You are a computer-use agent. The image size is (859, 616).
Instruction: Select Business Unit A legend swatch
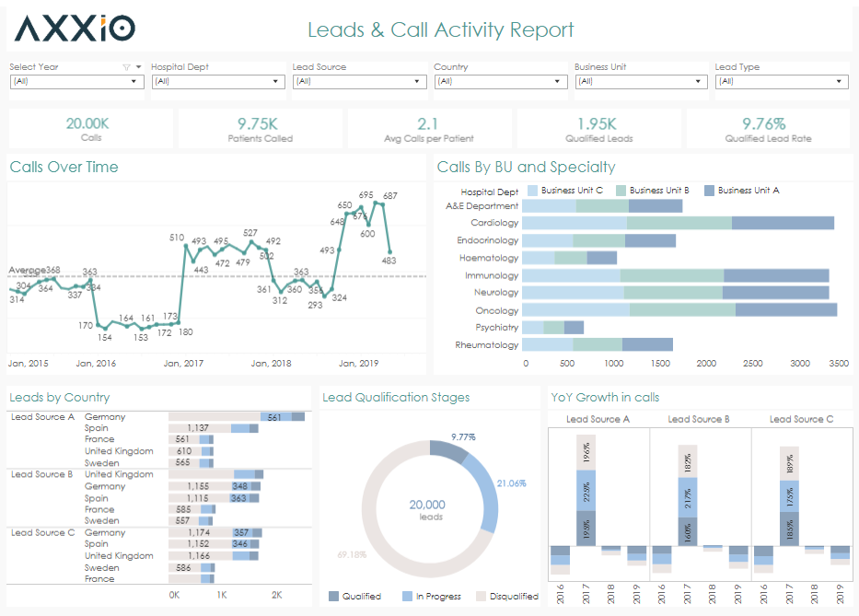[709, 191]
